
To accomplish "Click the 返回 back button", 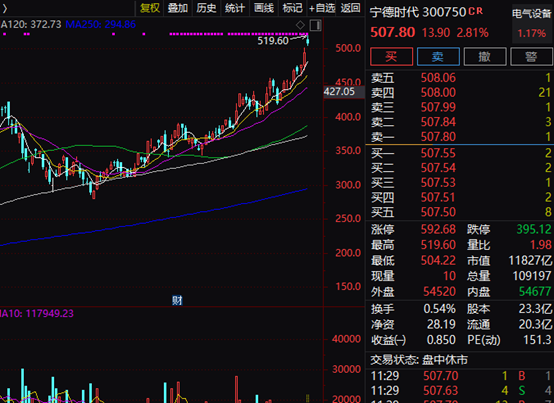I will click(350, 8).
